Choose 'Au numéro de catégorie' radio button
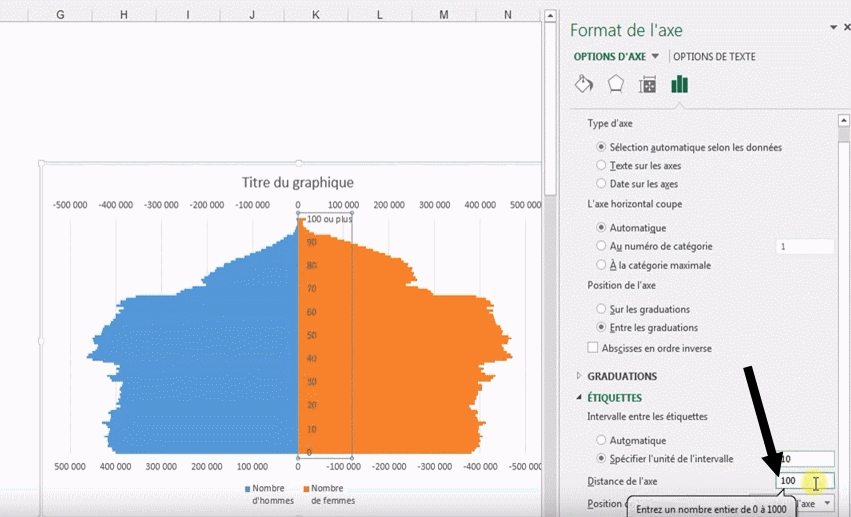 (x=601, y=246)
